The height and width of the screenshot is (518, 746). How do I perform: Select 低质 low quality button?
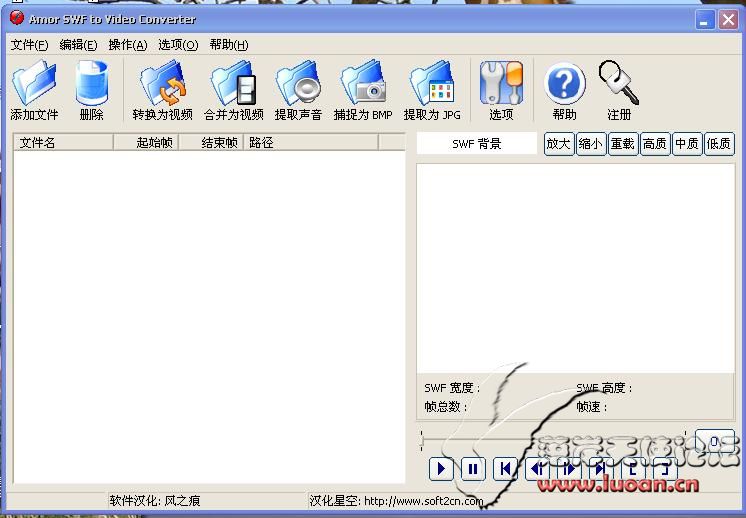[x=719, y=144]
